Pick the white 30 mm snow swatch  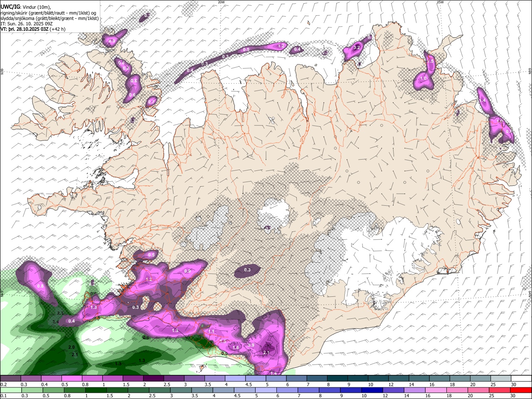click(x=522, y=378)
